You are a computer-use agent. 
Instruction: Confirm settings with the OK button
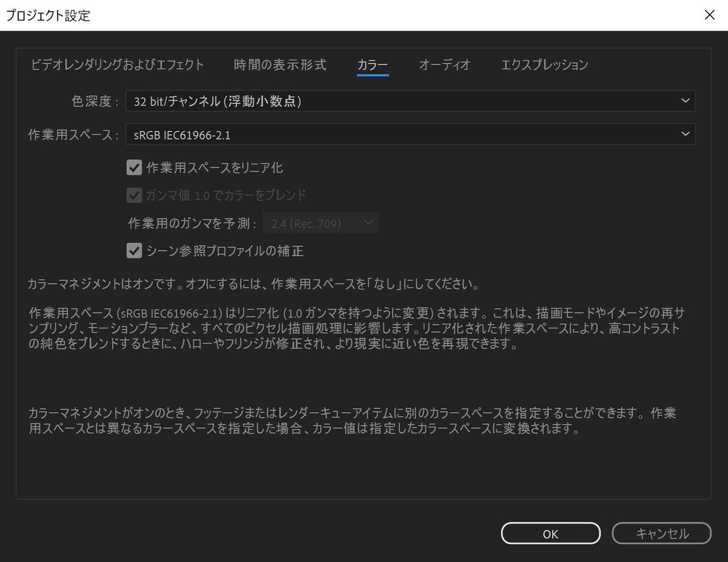click(550, 533)
